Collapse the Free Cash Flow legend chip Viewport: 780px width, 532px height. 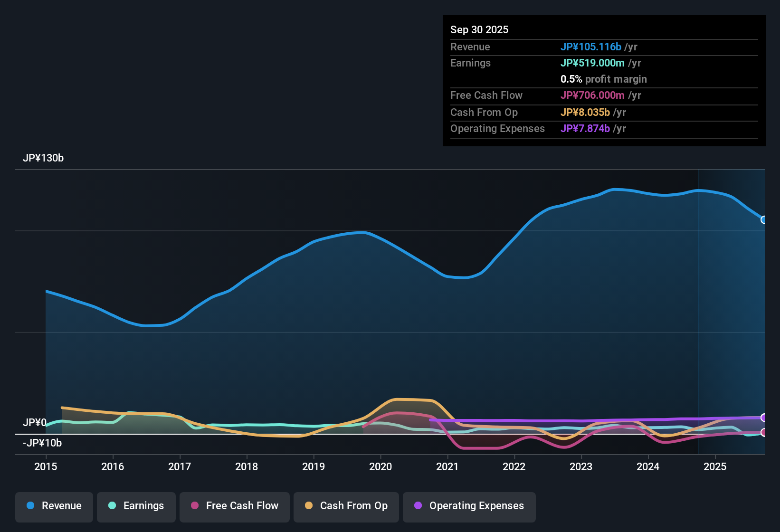click(234, 506)
